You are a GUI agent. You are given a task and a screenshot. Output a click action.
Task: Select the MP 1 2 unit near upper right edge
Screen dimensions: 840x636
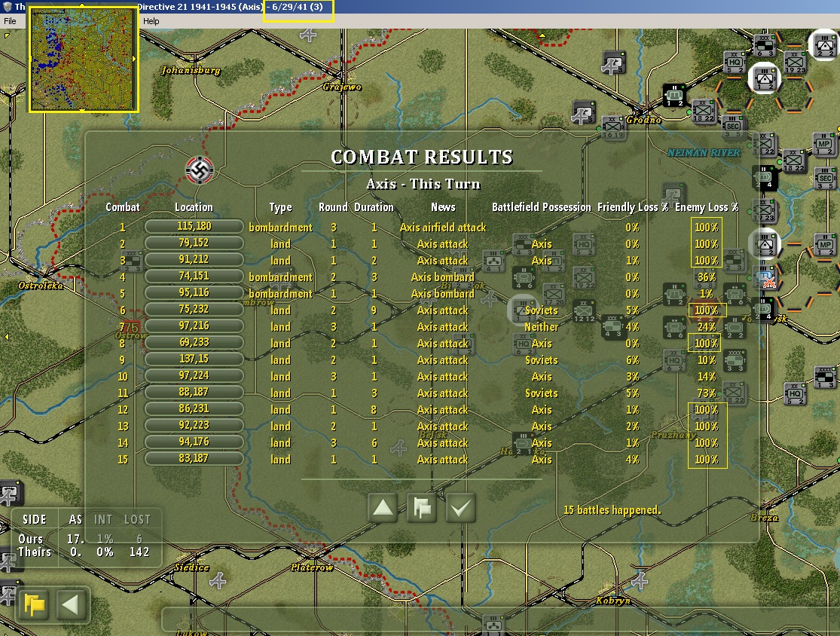824,145
